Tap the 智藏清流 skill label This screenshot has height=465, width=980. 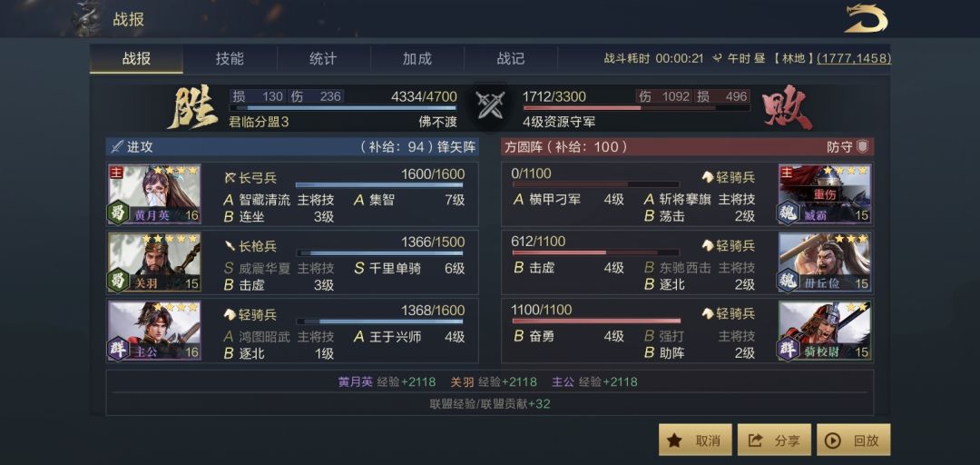pyautogui.click(x=265, y=200)
